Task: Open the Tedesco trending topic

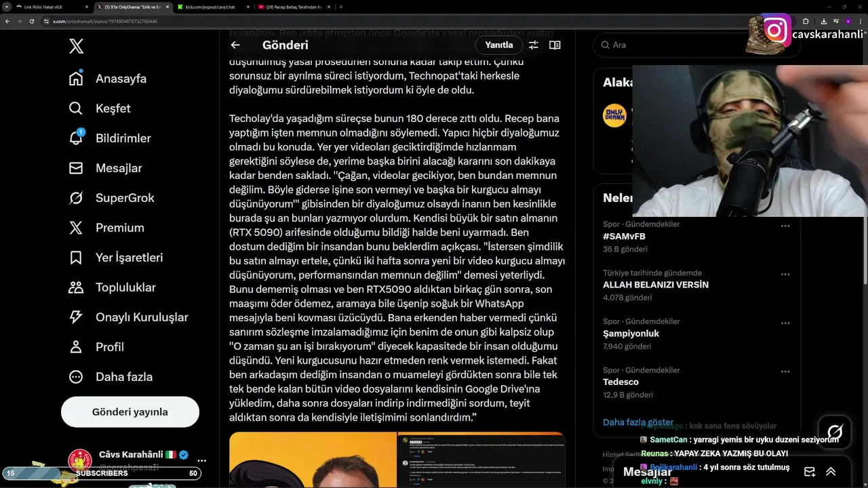Action: point(620,382)
